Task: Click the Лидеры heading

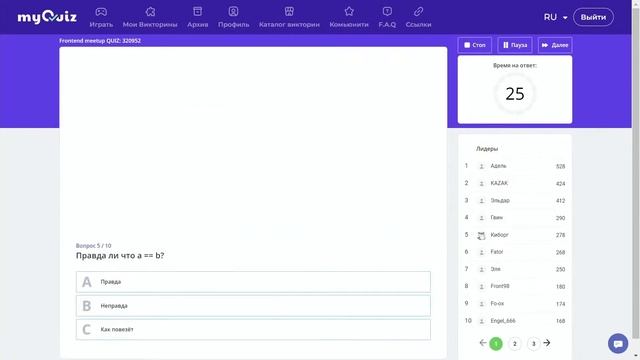Action: [487, 149]
